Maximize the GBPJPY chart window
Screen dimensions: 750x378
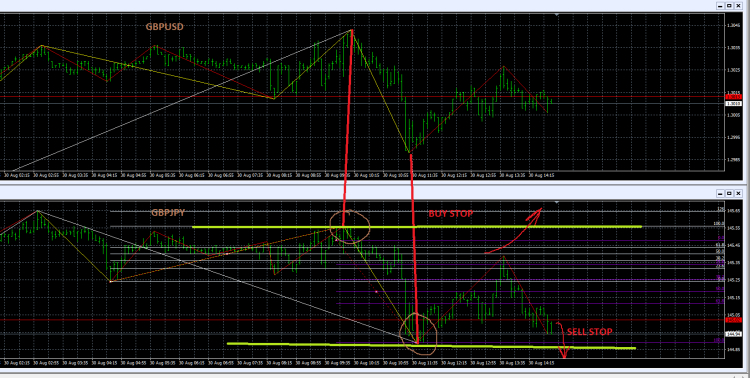point(729,193)
